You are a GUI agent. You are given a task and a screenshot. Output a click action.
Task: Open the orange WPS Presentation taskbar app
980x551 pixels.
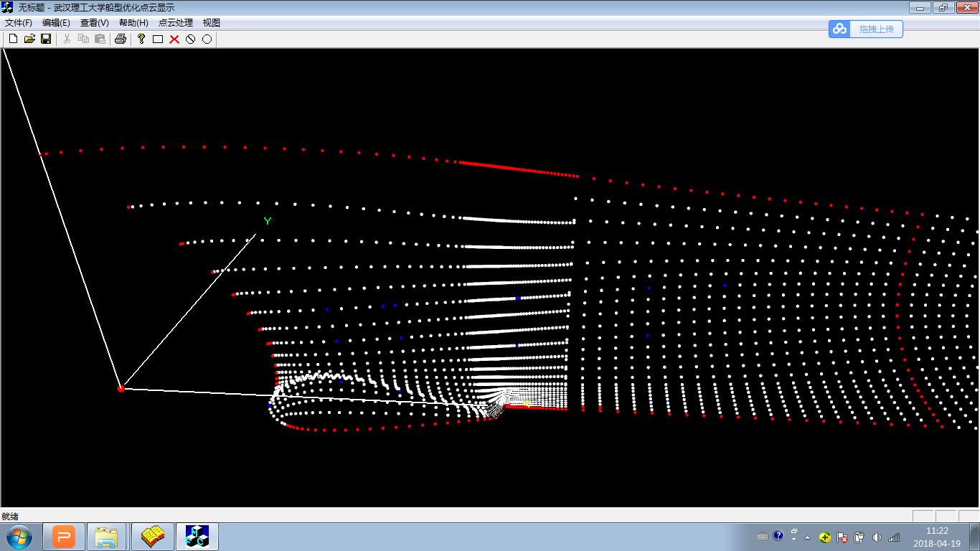pos(64,537)
